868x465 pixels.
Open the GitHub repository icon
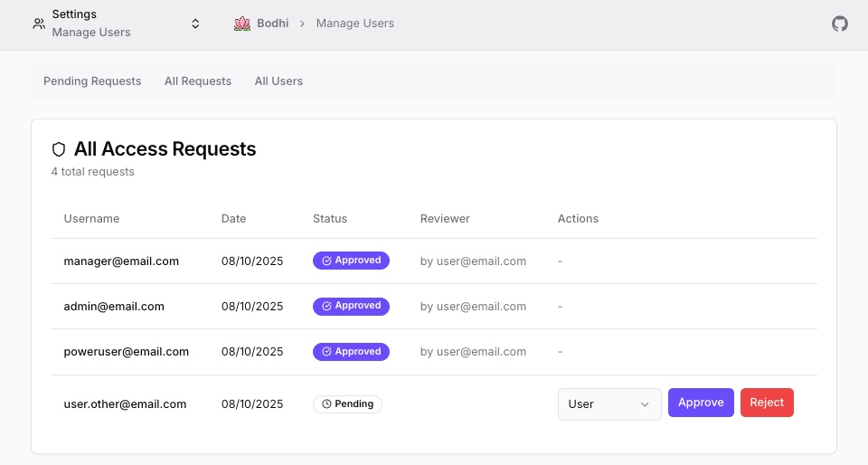pyautogui.click(x=840, y=24)
